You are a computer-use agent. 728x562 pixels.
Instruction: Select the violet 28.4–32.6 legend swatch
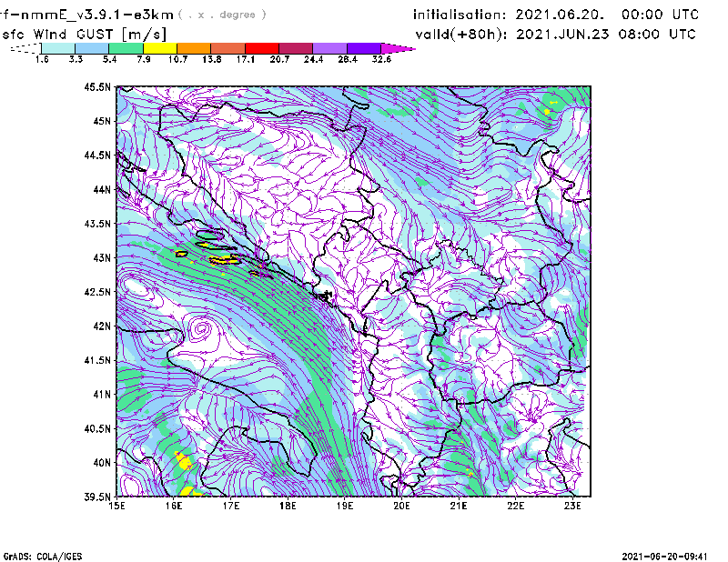pyautogui.click(x=364, y=48)
